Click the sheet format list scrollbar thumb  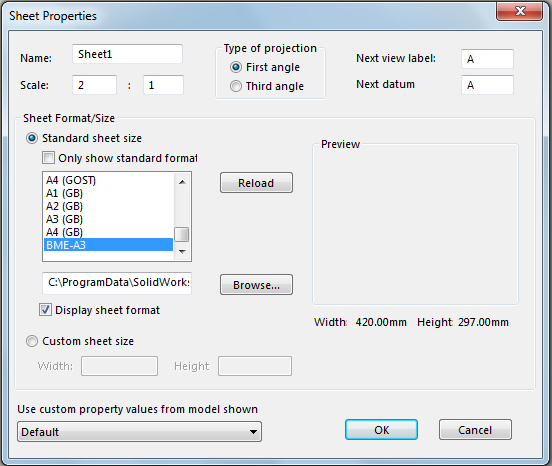(x=182, y=234)
